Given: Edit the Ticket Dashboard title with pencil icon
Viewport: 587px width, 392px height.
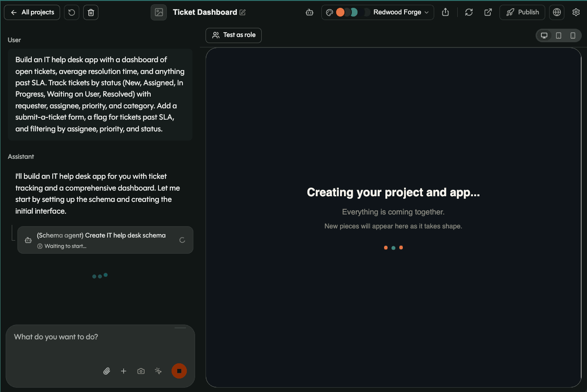Looking at the screenshot, I should pyautogui.click(x=243, y=12).
